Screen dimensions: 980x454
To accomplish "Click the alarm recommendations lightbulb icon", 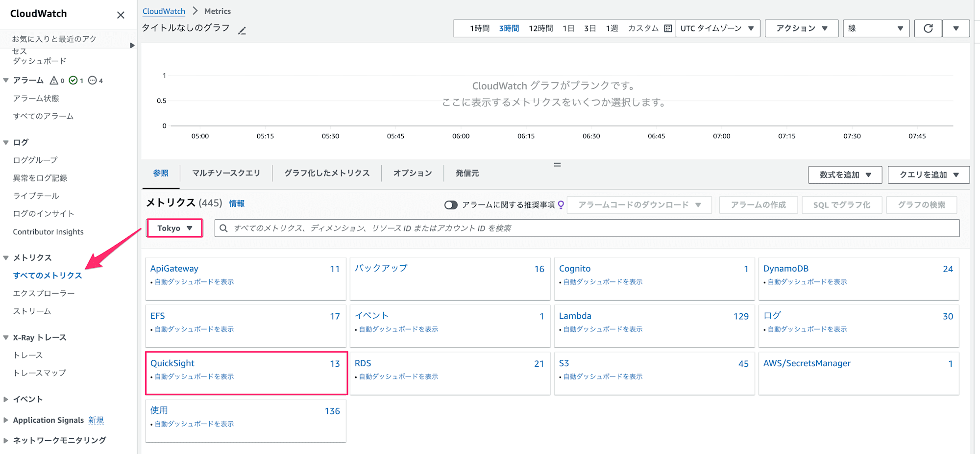I will tap(561, 205).
